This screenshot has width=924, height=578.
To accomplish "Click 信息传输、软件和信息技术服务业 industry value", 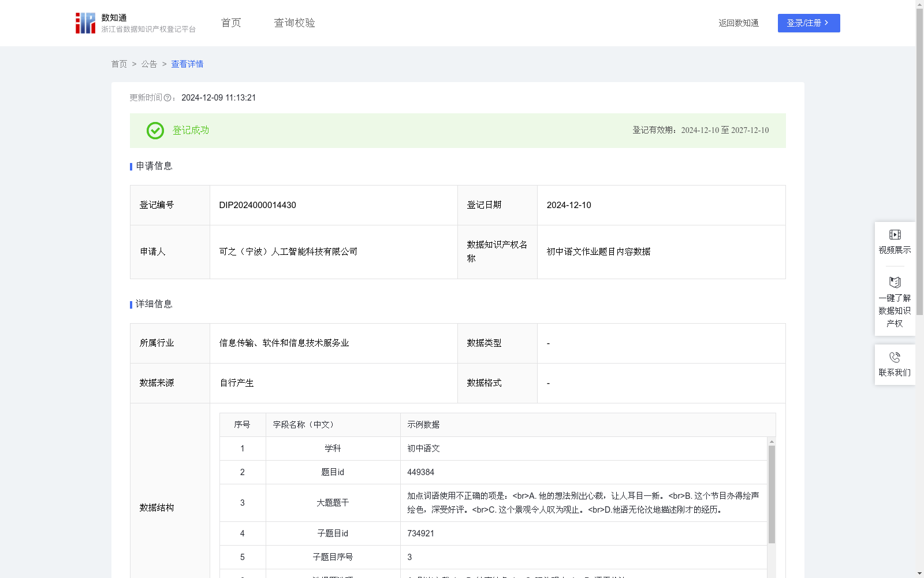I will tap(284, 343).
